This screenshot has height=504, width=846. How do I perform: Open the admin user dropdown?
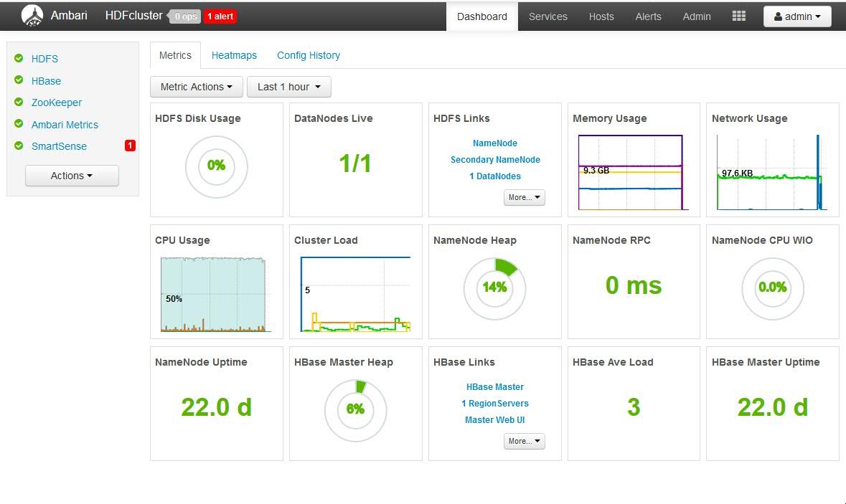point(796,16)
